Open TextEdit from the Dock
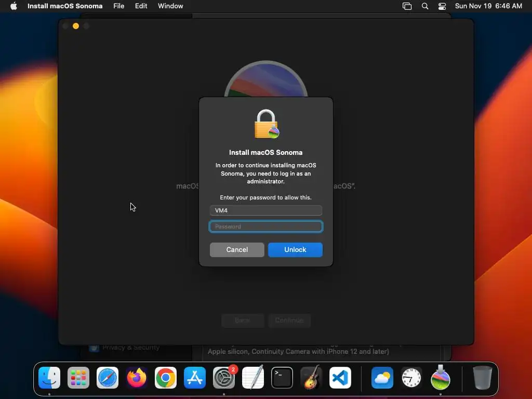This screenshot has width=532, height=399. coord(253,378)
